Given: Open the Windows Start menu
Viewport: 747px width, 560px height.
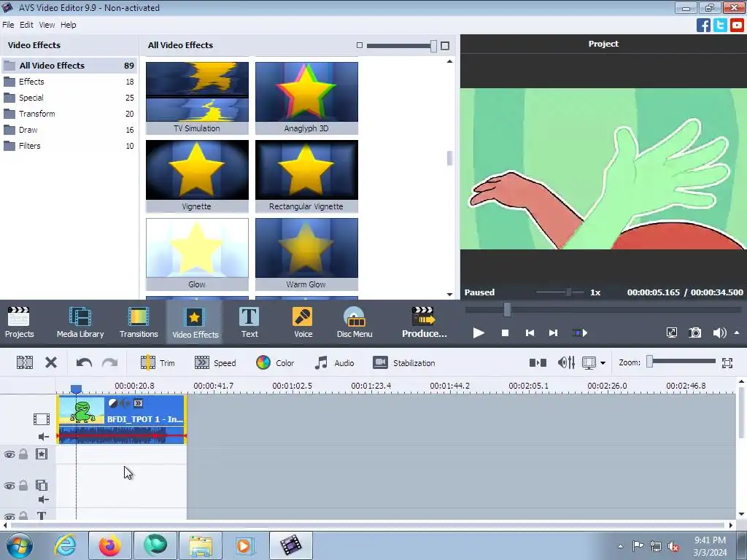Looking at the screenshot, I should click(x=19, y=545).
